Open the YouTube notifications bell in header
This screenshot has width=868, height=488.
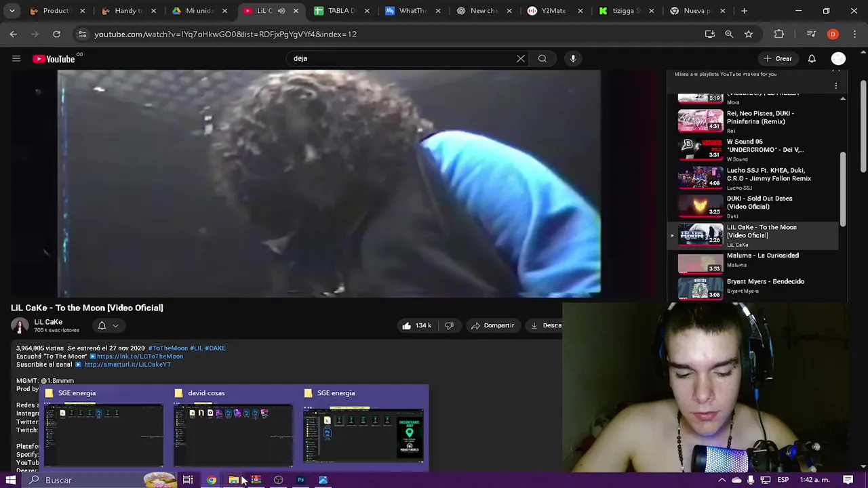tap(812, 58)
